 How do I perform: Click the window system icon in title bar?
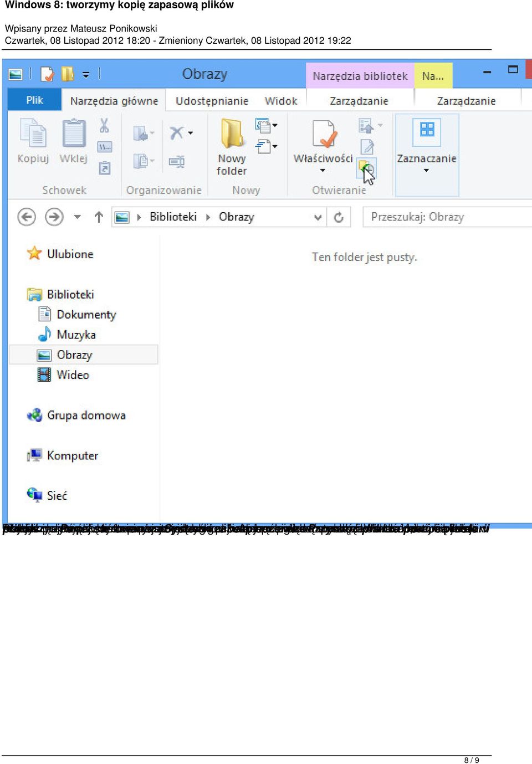(16, 74)
